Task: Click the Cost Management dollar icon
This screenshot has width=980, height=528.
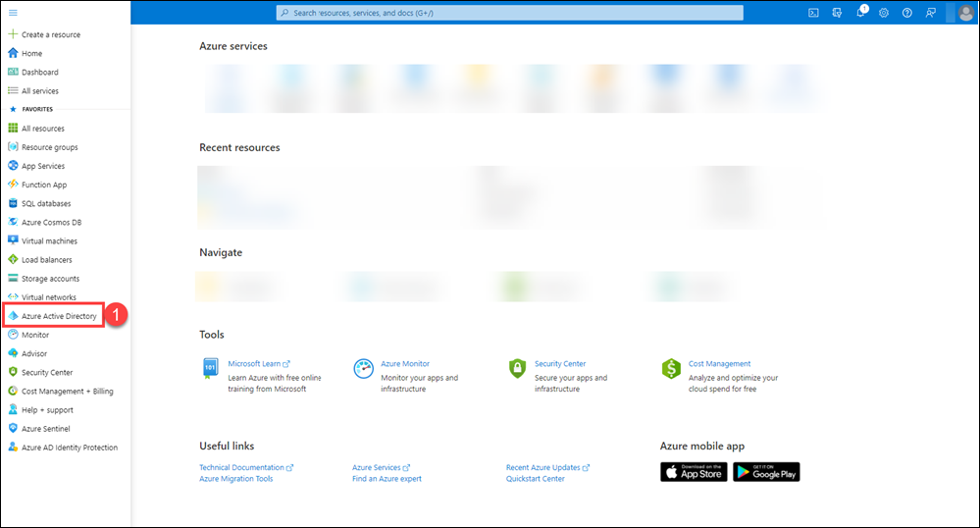Action: click(671, 369)
